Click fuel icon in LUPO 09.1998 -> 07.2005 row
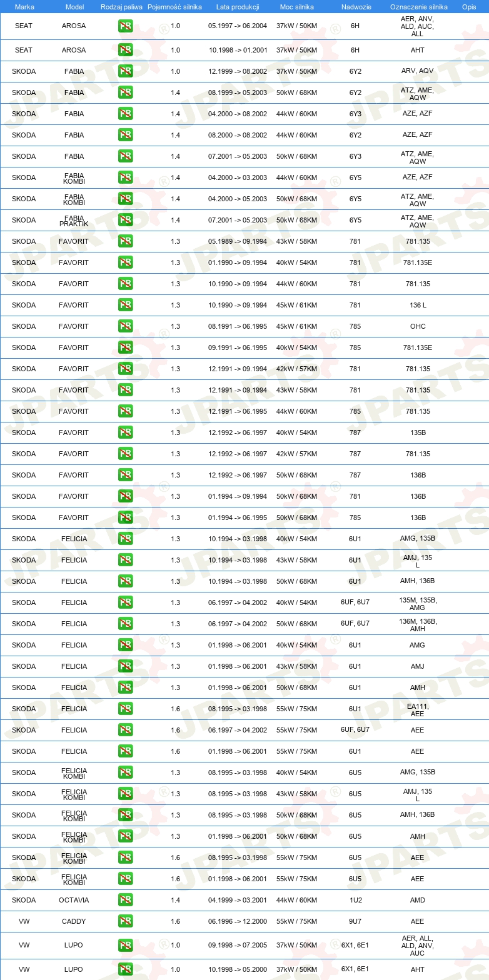This screenshot has width=489, height=980. (125, 944)
